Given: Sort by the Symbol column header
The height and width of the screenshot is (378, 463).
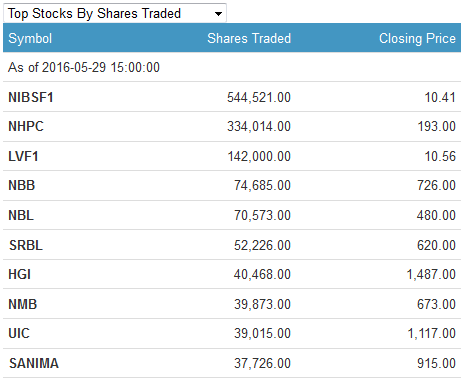Looking at the screenshot, I should (x=30, y=38).
